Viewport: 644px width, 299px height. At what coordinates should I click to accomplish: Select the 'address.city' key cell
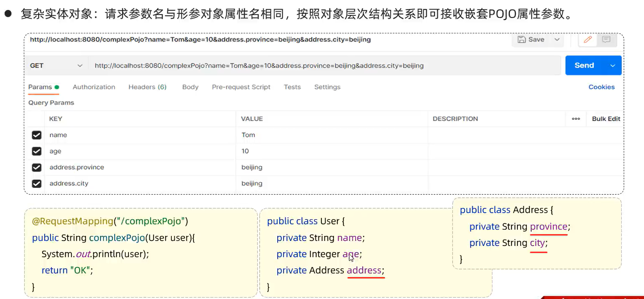140,183
